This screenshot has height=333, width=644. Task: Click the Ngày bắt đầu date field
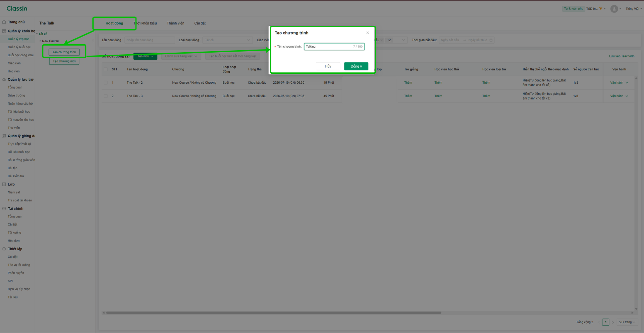450,40
